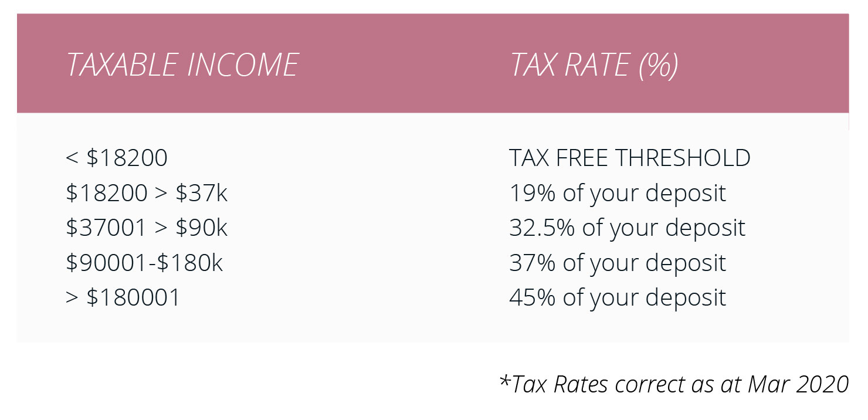The width and height of the screenshot is (868, 420).
Task: Click the TAX FREE THRESHOLD text
Action: [629, 158]
